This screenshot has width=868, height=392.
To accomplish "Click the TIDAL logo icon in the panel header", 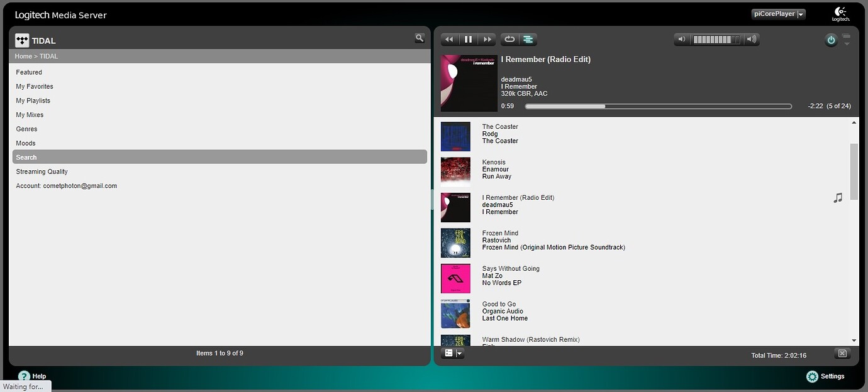I will 22,40.
